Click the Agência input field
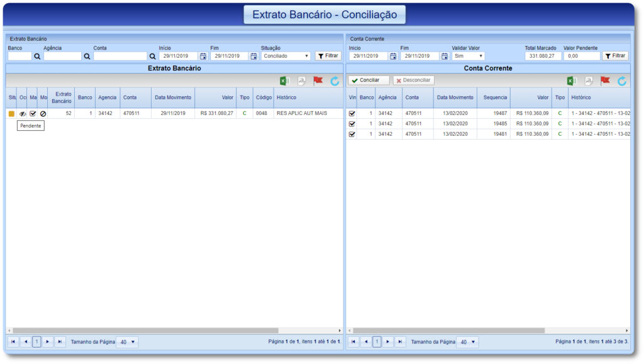Screen dimensions: 644x364 coord(62,56)
